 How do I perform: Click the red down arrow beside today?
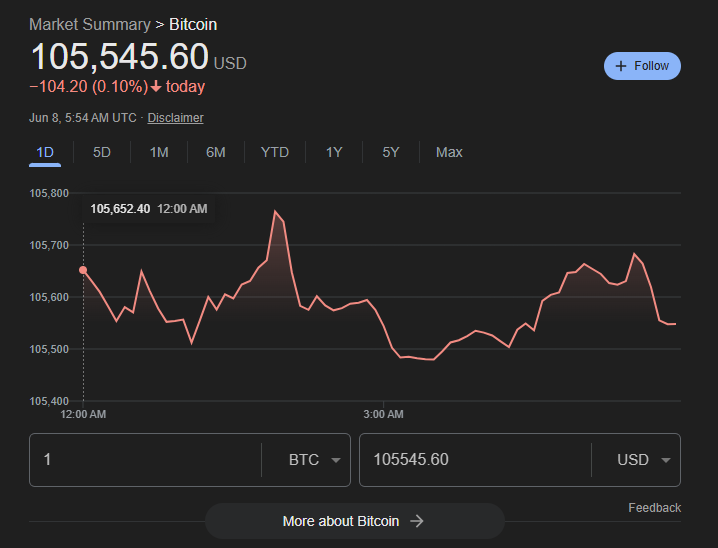tap(156, 87)
